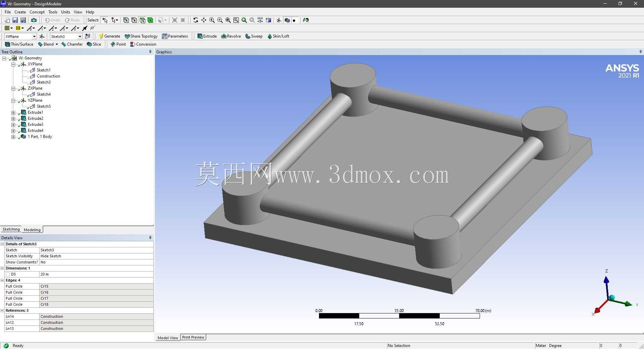The height and width of the screenshot is (349, 644).
Task: Click the Shrink Face Selection icon
Action: [183, 20]
